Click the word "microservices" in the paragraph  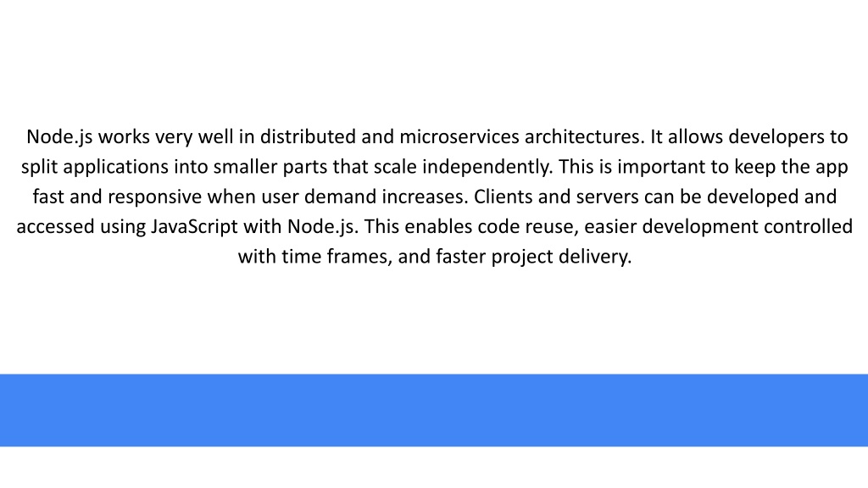459,136
